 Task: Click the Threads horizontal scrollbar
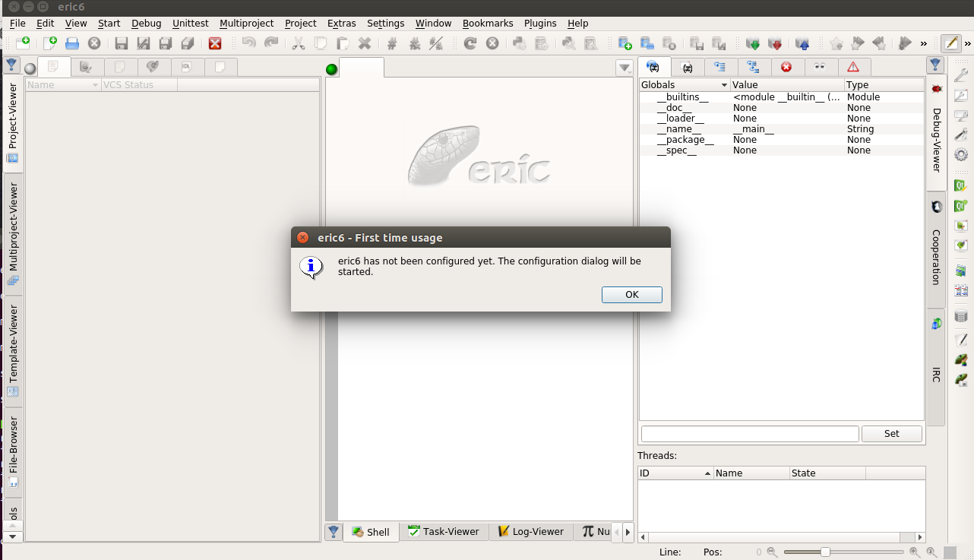(781, 537)
